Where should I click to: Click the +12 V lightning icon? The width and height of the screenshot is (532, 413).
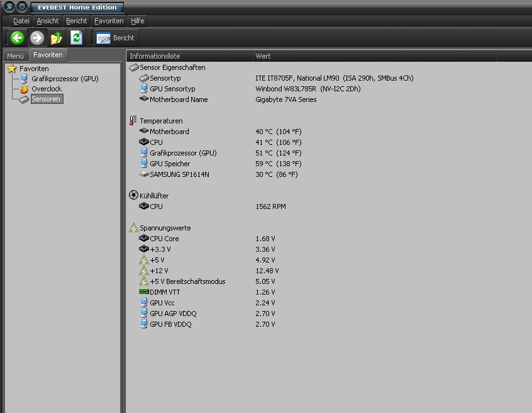click(144, 271)
